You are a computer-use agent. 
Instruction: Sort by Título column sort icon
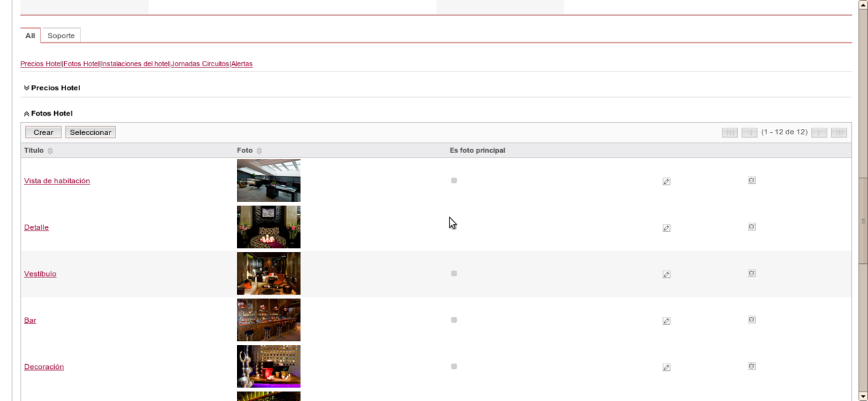coord(50,151)
